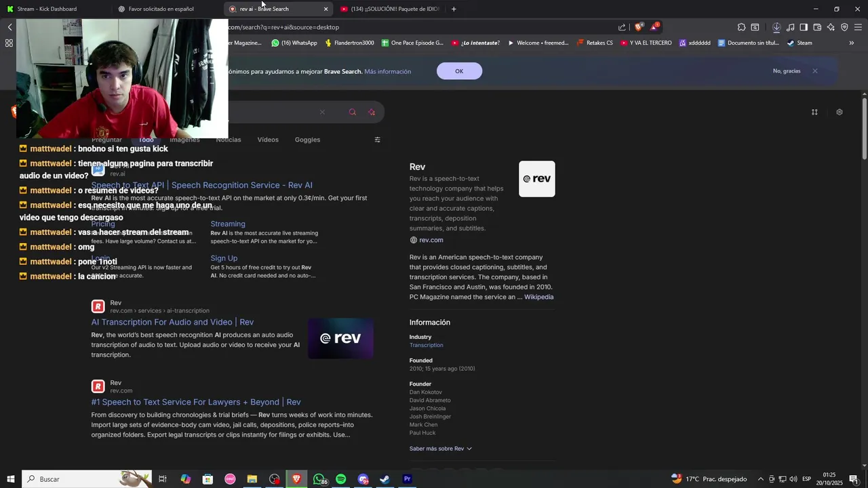This screenshot has width=868, height=488.
Task: Ask AI with the sparkle icon in search box
Action: point(372,112)
